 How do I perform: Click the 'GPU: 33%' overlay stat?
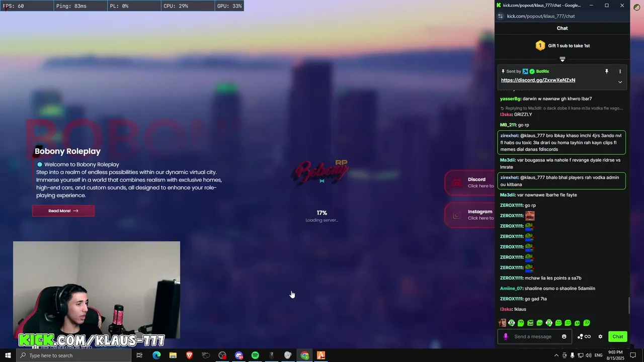click(x=229, y=6)
